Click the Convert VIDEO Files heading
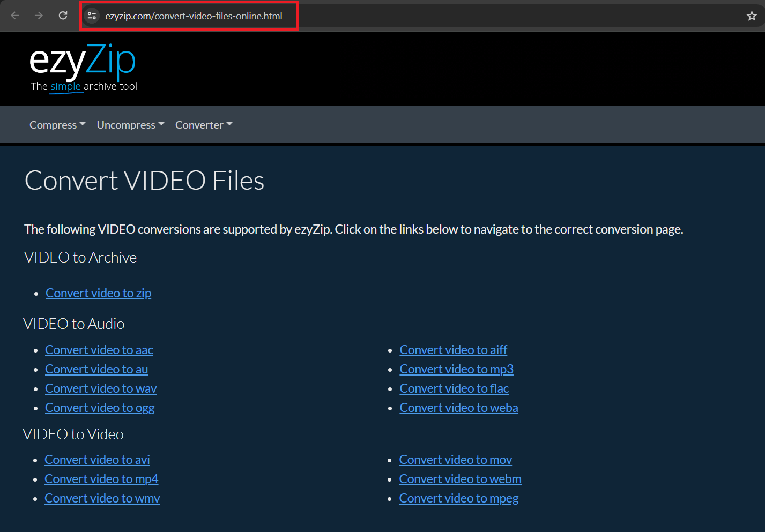 coord(145,181)
